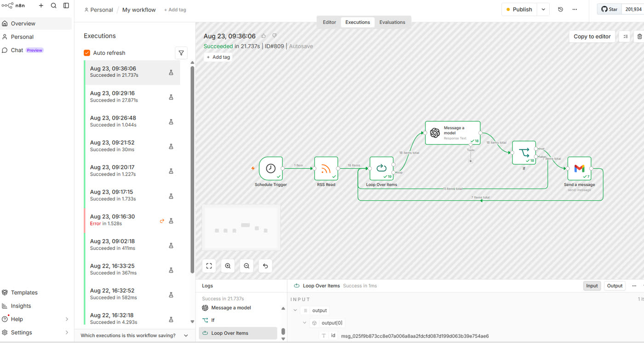Select the Aug 23, 09:26:48 execution
The width and height of the screenshot is (644, 343).
[132, 121]
